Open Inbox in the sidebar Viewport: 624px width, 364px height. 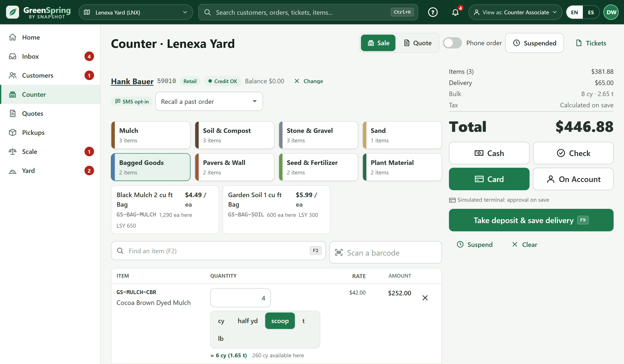[50, 56]
